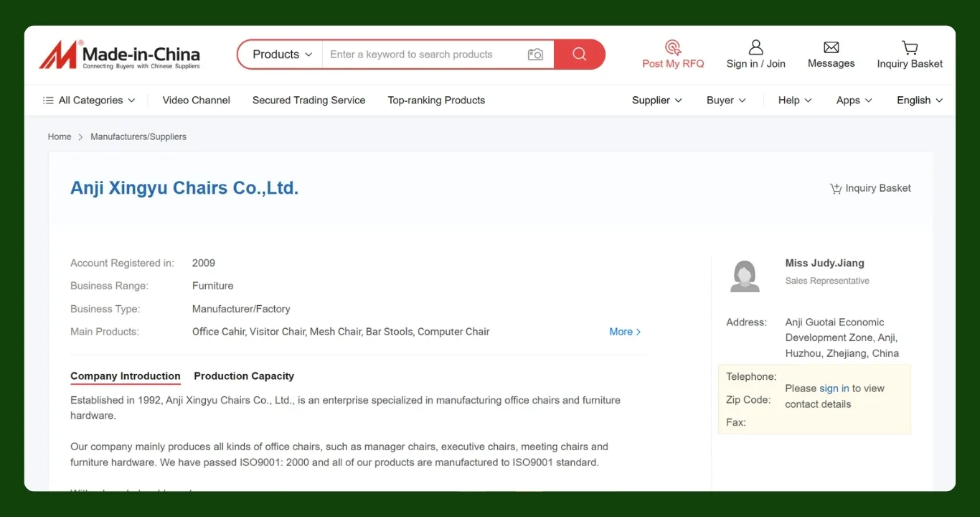This screenshot has height=517, width=980.
Task: Click the Fax: label
Action: tap(736, 422)
